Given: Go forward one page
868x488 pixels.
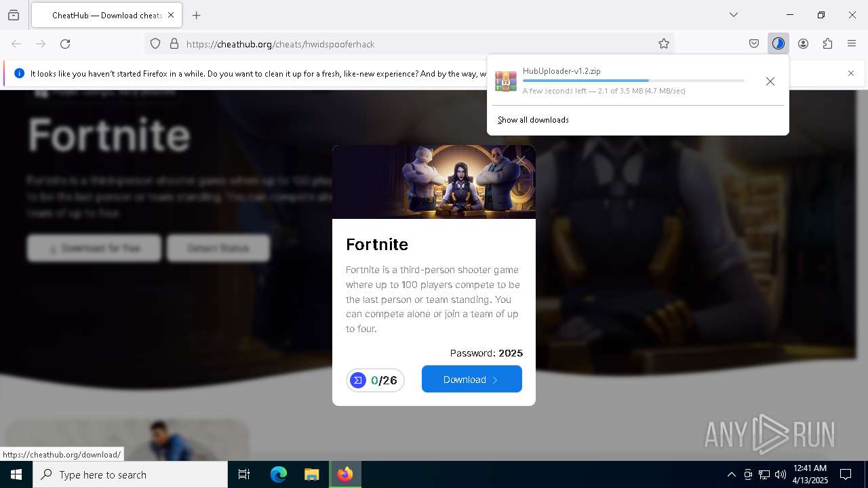Looking at the screenshot, I should [x=41, y=44].
